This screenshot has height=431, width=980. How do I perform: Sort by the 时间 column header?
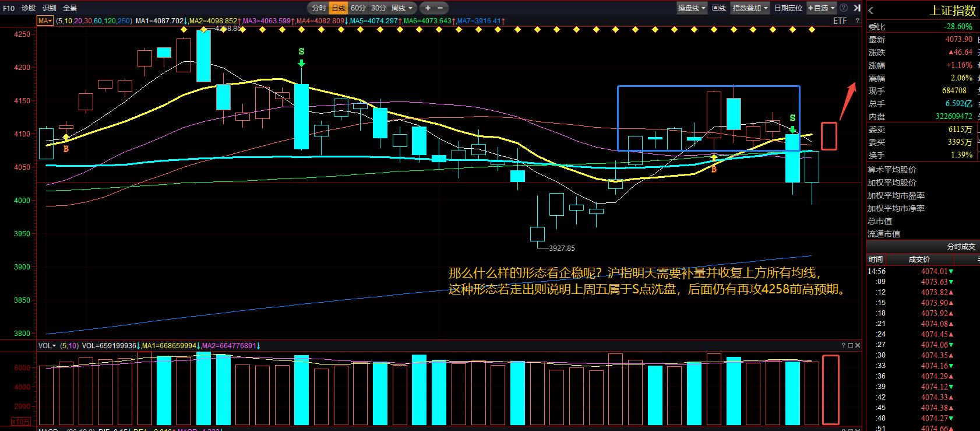(x=876, y=260)
